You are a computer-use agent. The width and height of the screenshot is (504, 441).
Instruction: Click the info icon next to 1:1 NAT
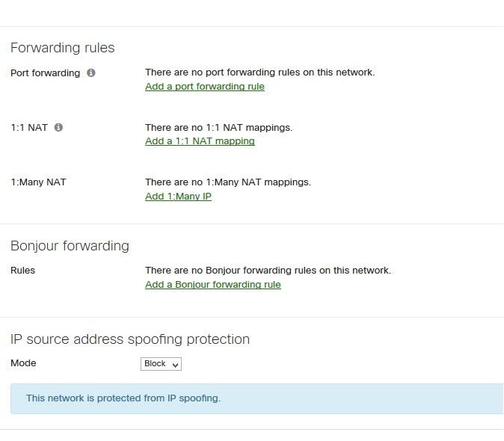(x=58, y=128)
